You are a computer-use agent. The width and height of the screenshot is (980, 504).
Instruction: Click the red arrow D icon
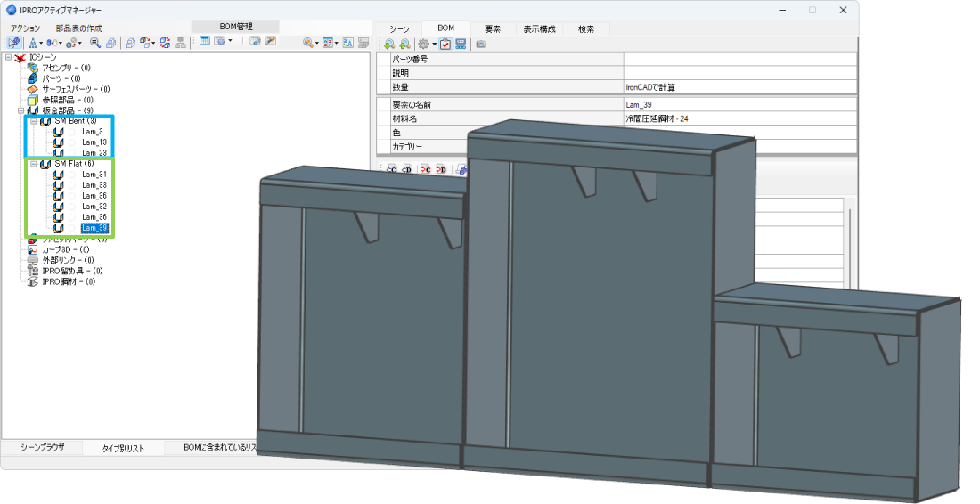click(441, 169)
